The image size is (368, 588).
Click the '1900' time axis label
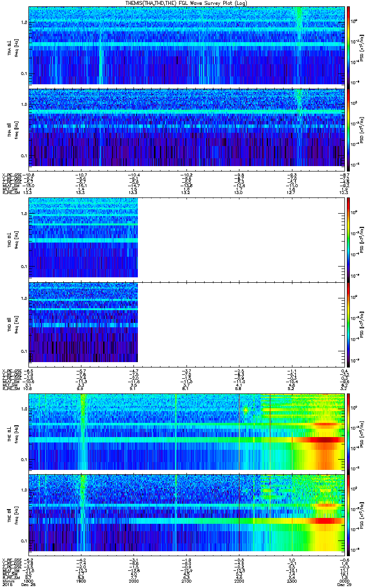pyautogui.click(x=81, y=581)
